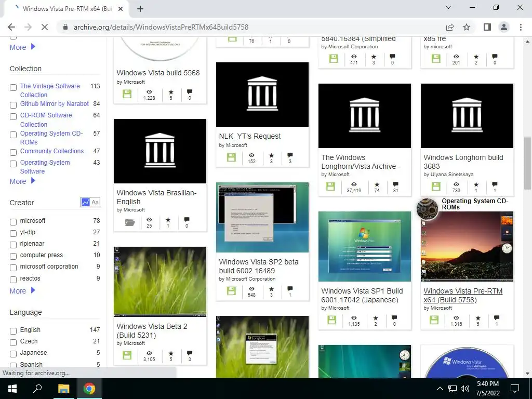Click Windows Vista SP2 beta screenshot thumbnail

tap(262, 218)
